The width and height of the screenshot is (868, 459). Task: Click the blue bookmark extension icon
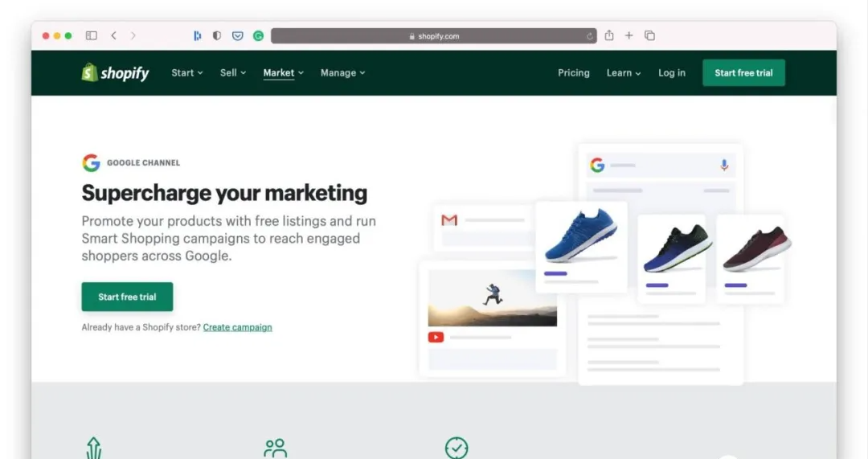tap(197, 35)
